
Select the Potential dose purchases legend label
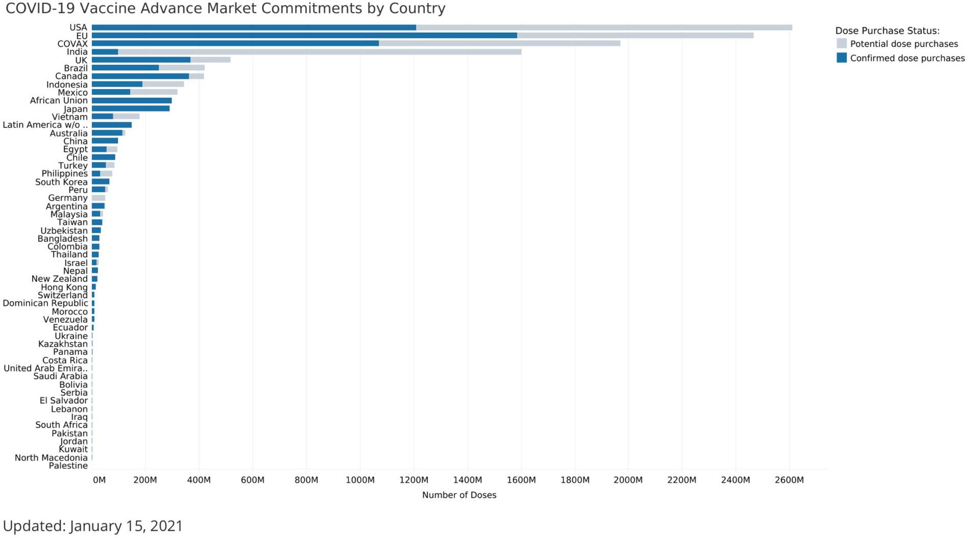903,44
